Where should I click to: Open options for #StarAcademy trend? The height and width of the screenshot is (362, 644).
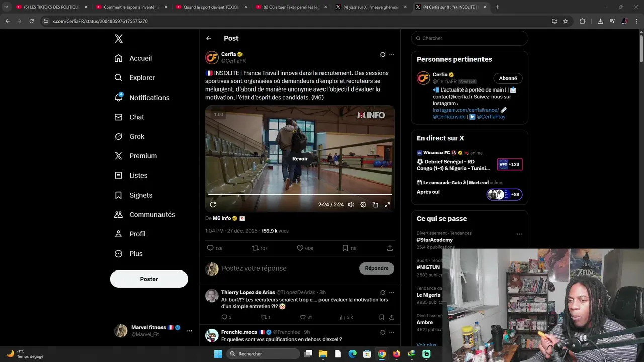[x=519, y=234]
